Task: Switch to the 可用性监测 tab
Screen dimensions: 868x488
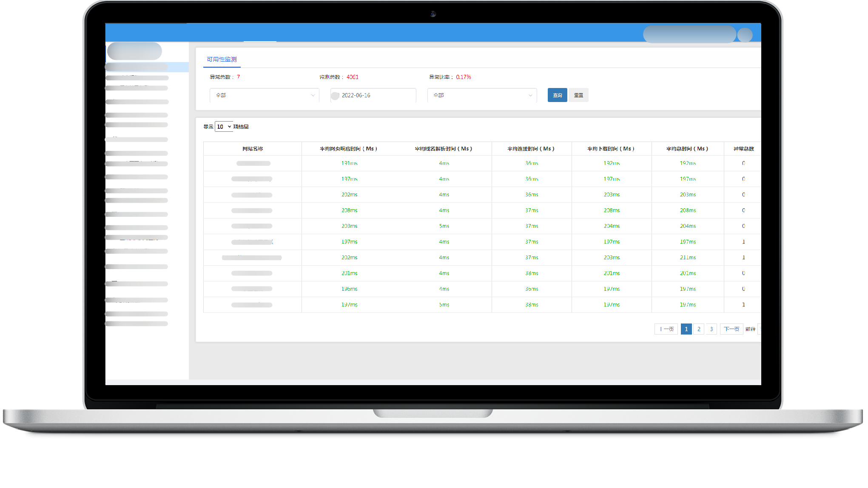Action: 222,60
